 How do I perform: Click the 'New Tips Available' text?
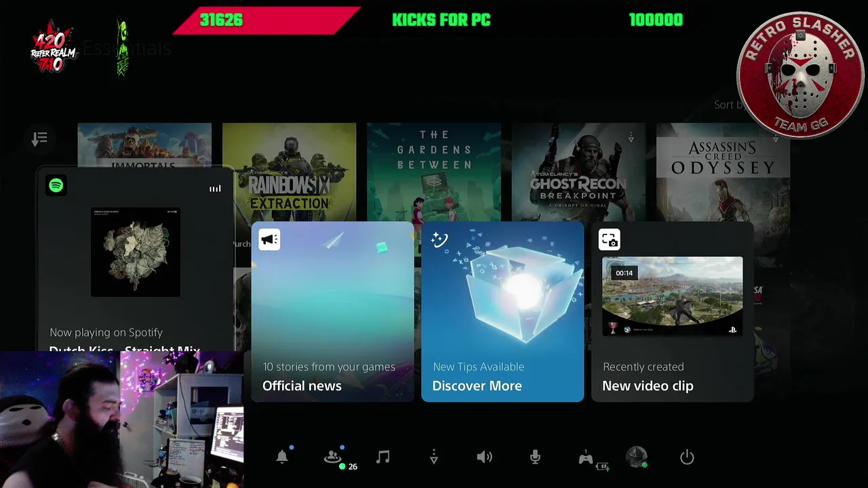pyautogui.click(x=478, y=367)
